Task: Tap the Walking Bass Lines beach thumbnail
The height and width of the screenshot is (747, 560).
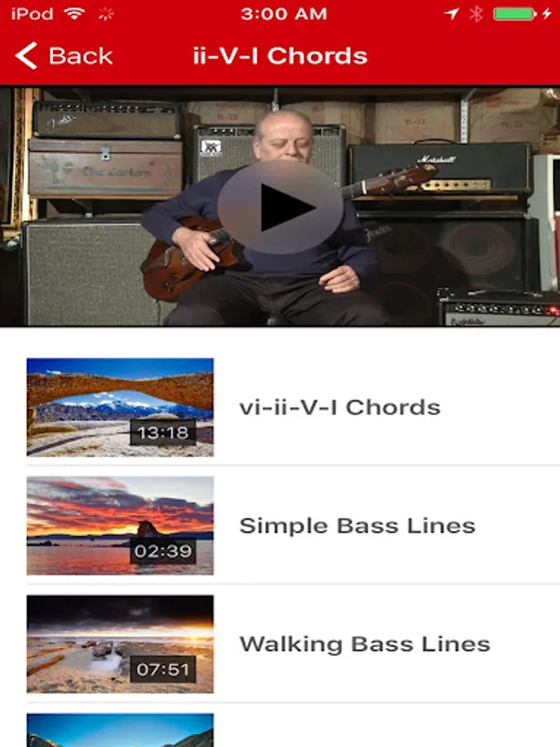Action: click(120, 643)
